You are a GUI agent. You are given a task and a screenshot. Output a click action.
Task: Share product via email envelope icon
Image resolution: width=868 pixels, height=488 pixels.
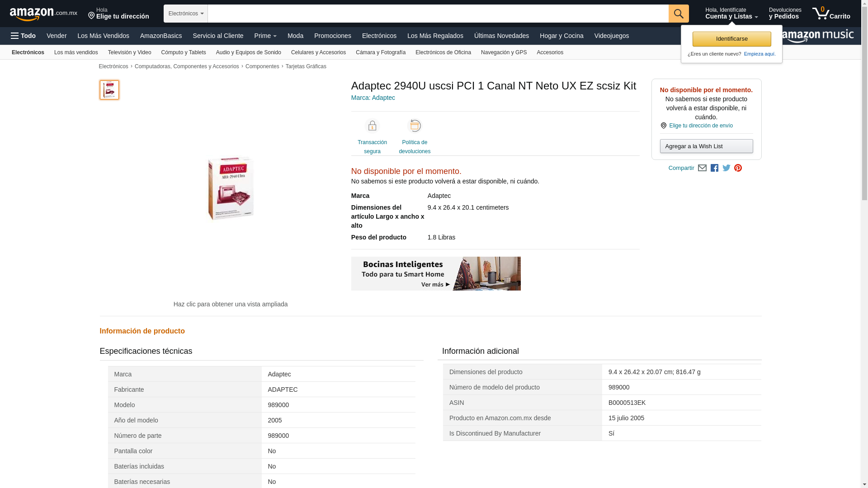[702, 168]
